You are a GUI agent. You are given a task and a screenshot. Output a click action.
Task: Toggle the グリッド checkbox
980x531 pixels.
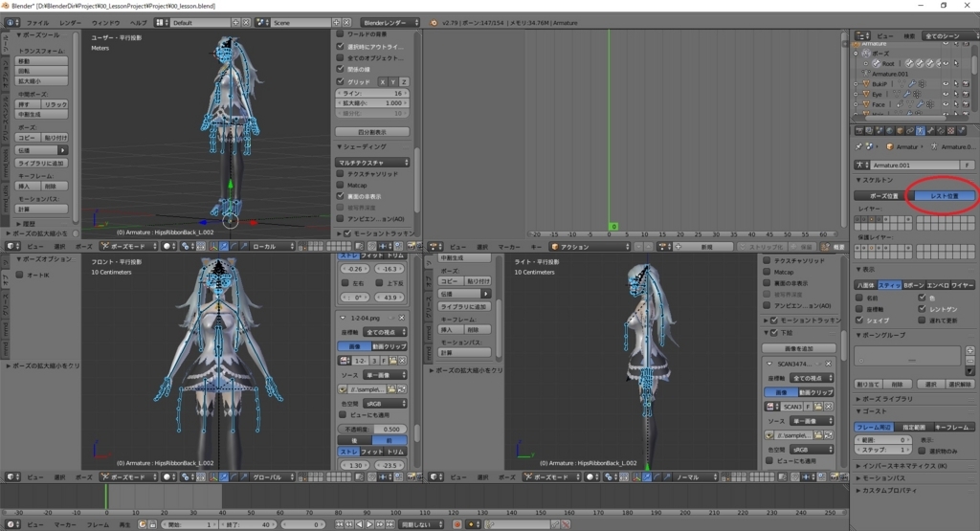(341, 81)
